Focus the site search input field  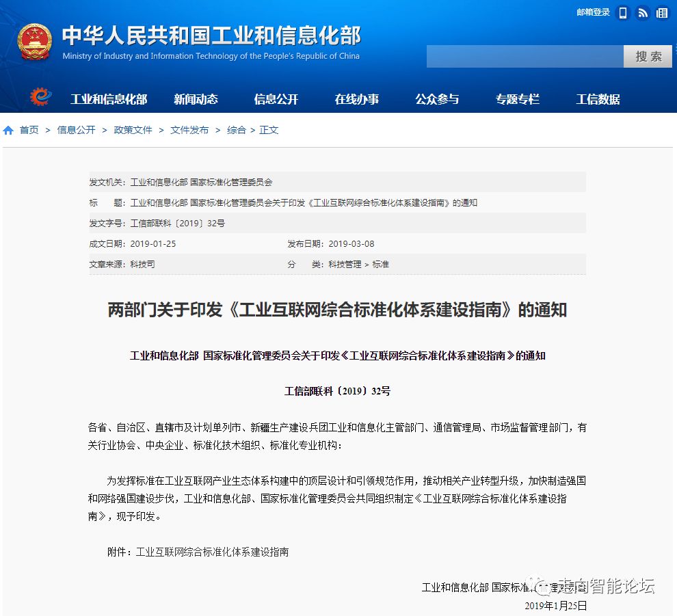(x=525, y=56)
